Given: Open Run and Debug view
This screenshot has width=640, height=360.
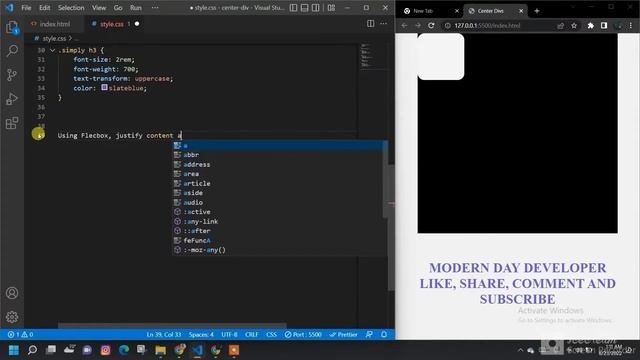Looking at the screenshot, I should pyautogui.click(x=12, y=99).
